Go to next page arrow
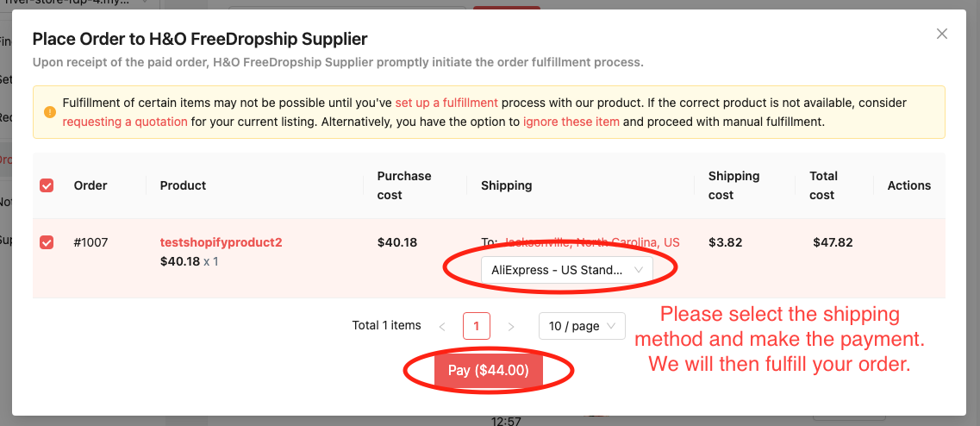 [511, 327]
